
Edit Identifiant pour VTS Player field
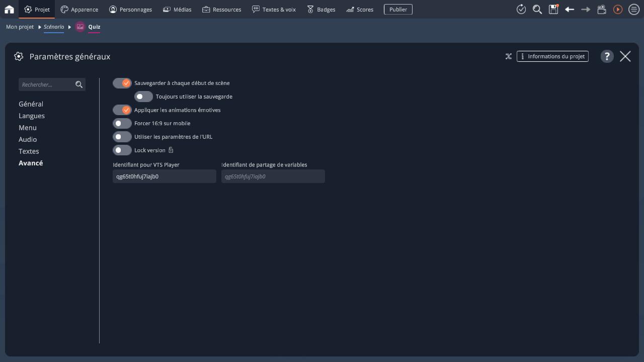165,176
